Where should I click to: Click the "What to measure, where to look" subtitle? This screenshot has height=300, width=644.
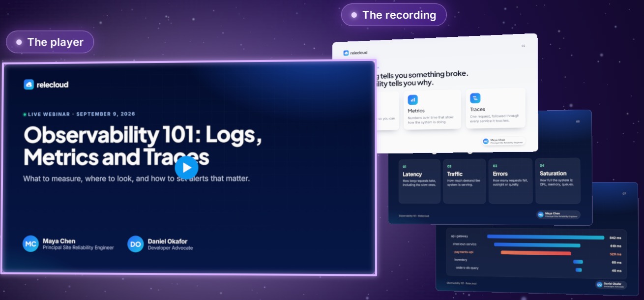(x=136, y=179)
